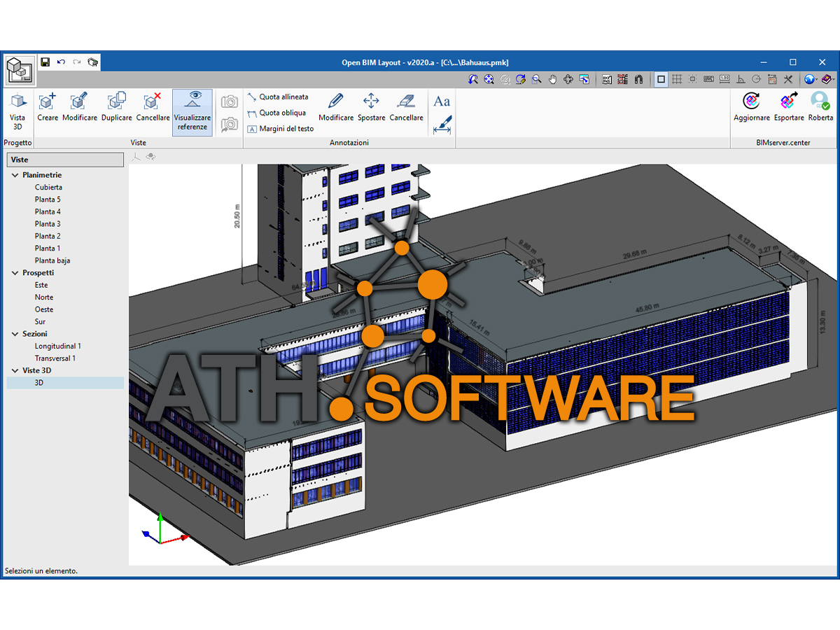Toggle the grid display icon
Screen dimensions: 840x630
677,80
